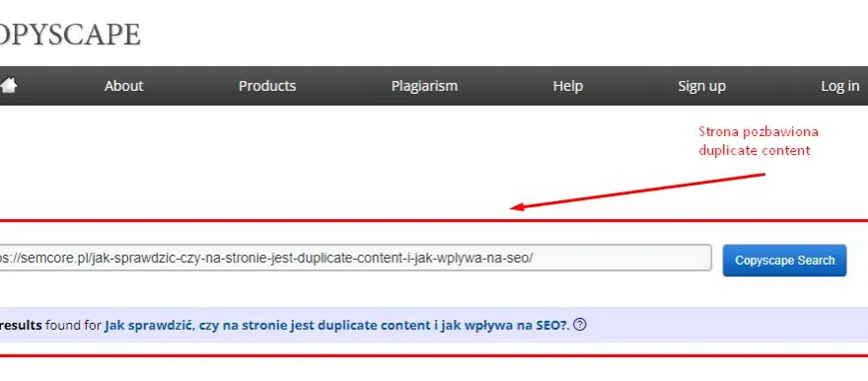The height and width of the screenshot is (381, 868).
Task: Focus the URL input field with semcore.pl address
Action: click(x=355, y=258)
